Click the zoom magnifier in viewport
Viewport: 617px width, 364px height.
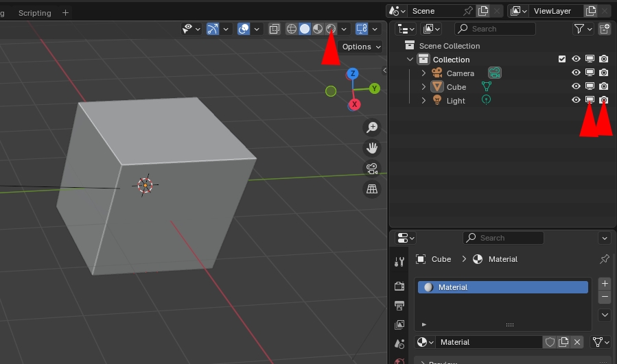(x=373, y=128)
